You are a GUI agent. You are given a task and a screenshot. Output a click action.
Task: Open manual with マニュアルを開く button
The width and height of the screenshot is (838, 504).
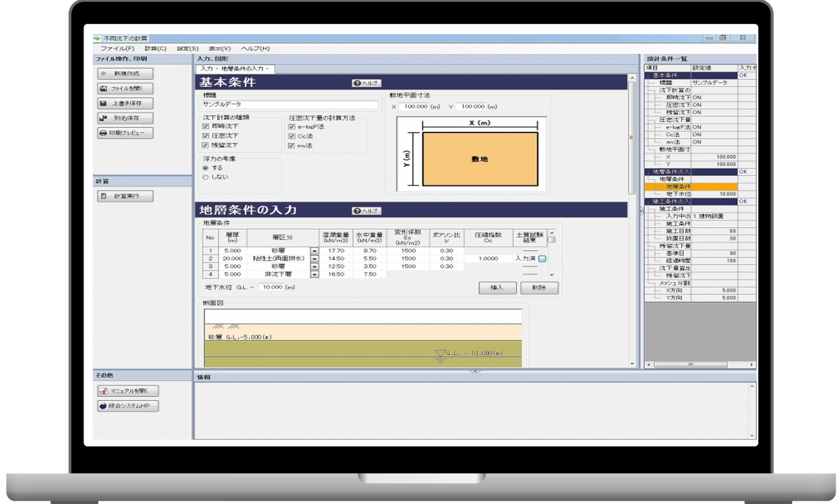point(128,391)
